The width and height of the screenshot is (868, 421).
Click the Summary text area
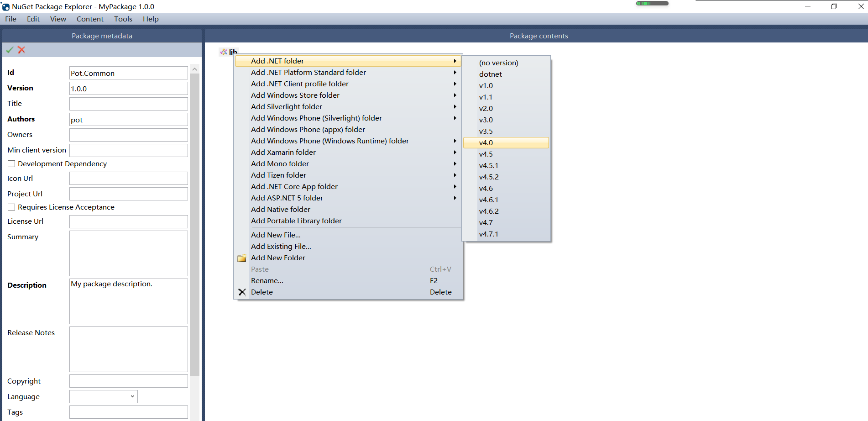point(129,253)
